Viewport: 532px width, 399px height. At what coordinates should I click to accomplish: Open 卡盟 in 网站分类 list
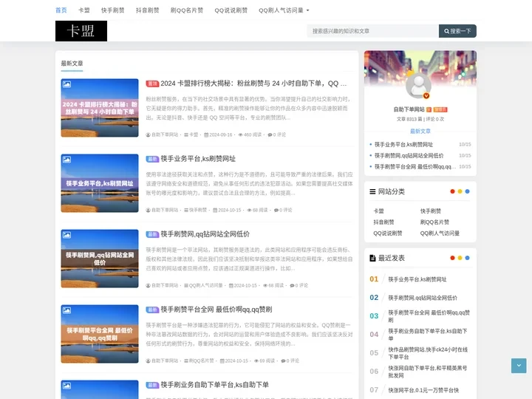click(x=378, y=211)
